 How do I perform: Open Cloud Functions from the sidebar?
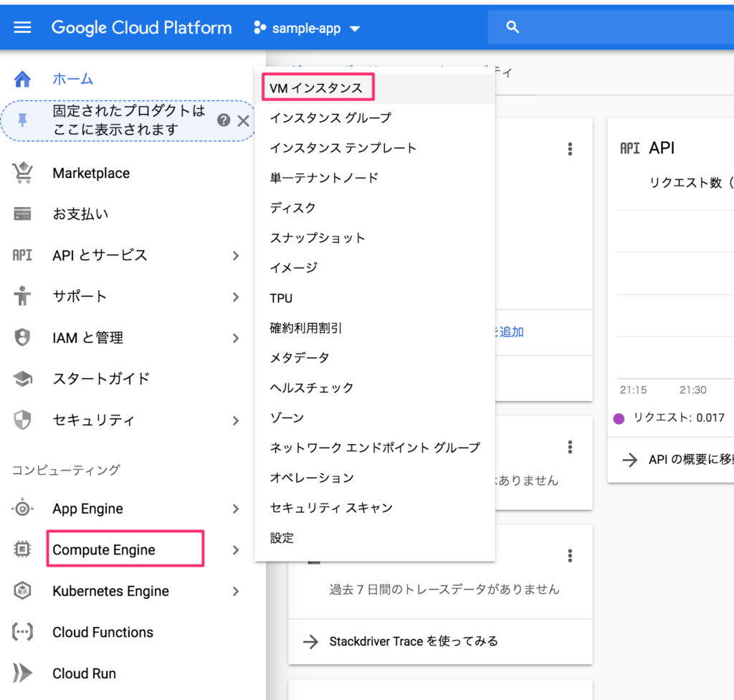tap(103, 632)
